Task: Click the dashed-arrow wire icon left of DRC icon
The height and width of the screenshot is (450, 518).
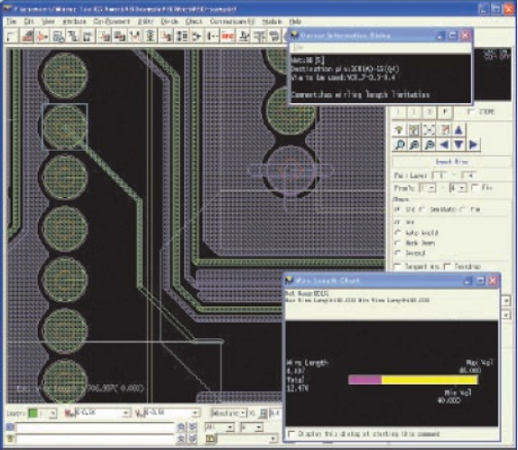Action: point(212,36)
